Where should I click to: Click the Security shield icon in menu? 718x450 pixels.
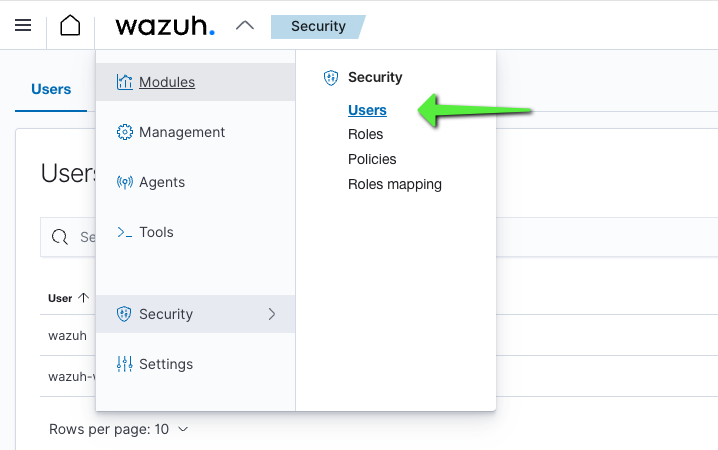[124, 314]
